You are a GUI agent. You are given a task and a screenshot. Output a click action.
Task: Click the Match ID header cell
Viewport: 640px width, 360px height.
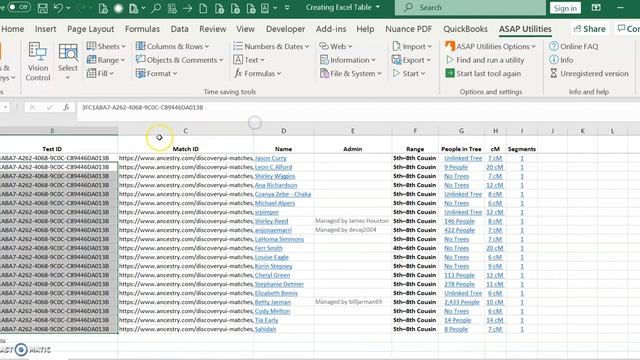[185, 149]
